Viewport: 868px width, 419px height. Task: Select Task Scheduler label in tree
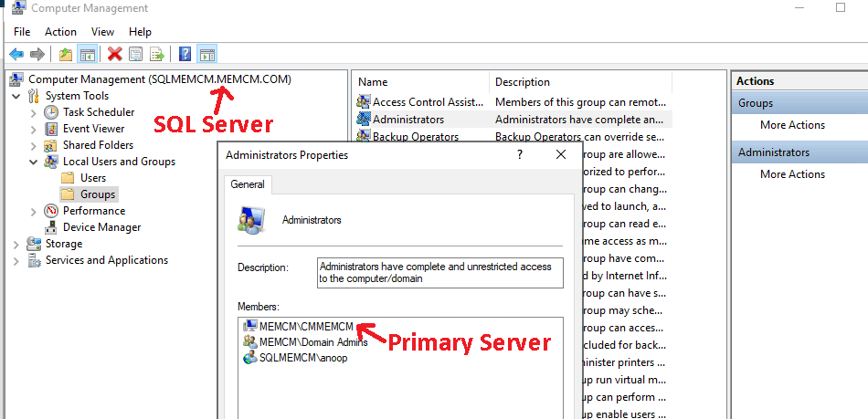tap(99, 112)
